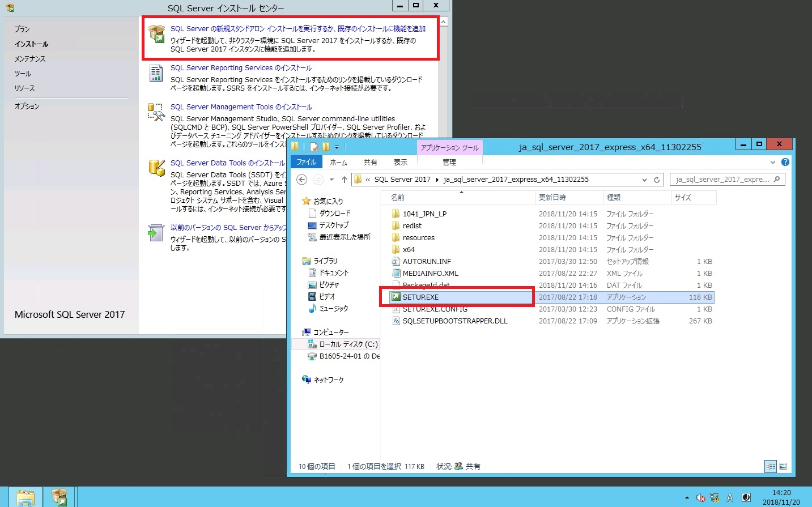Toggle the IME input mode A indicator
This screenshot has width=812, height=507.
click(x=730, y=497)
